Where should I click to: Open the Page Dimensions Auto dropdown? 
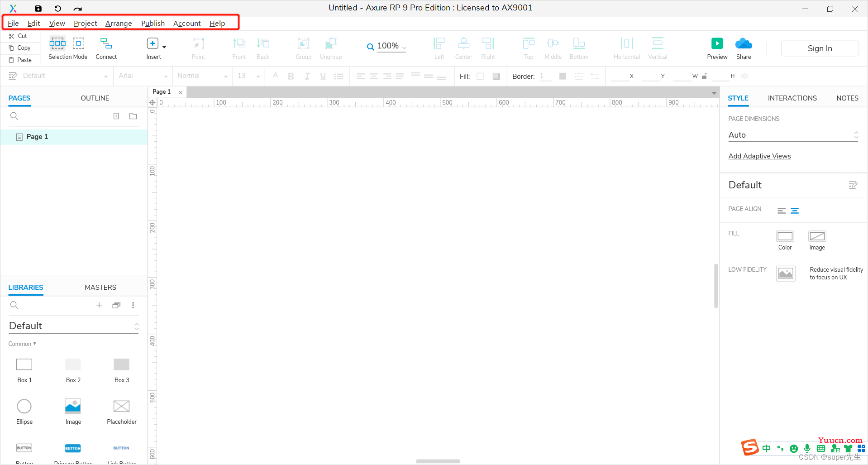793,135
